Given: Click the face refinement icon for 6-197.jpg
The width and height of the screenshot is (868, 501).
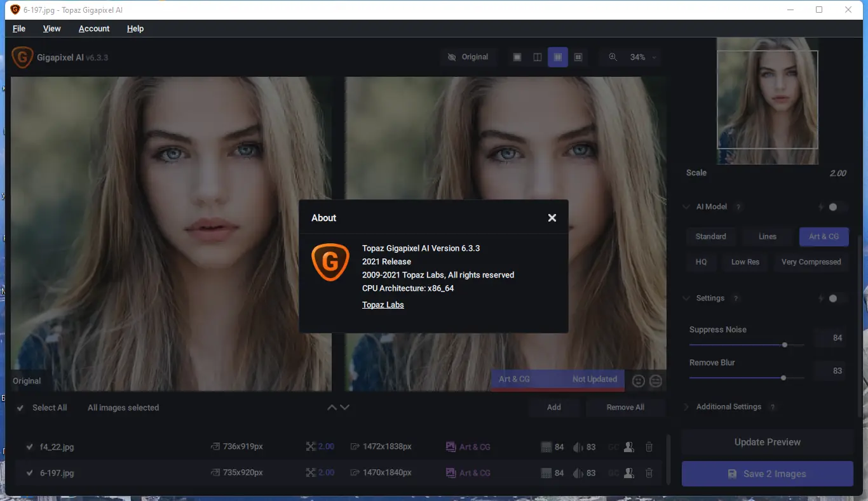Looking at the screenshot, I should pos(629,473).
